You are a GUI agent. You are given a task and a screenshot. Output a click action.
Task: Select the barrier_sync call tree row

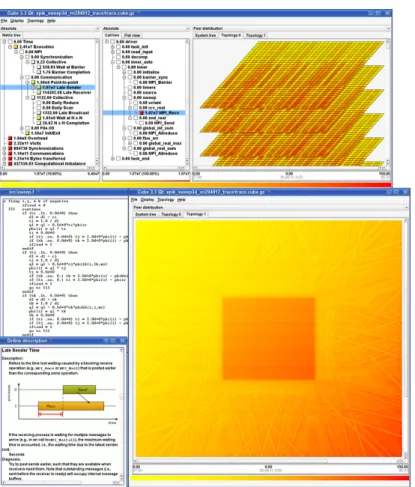pos(150,77)
